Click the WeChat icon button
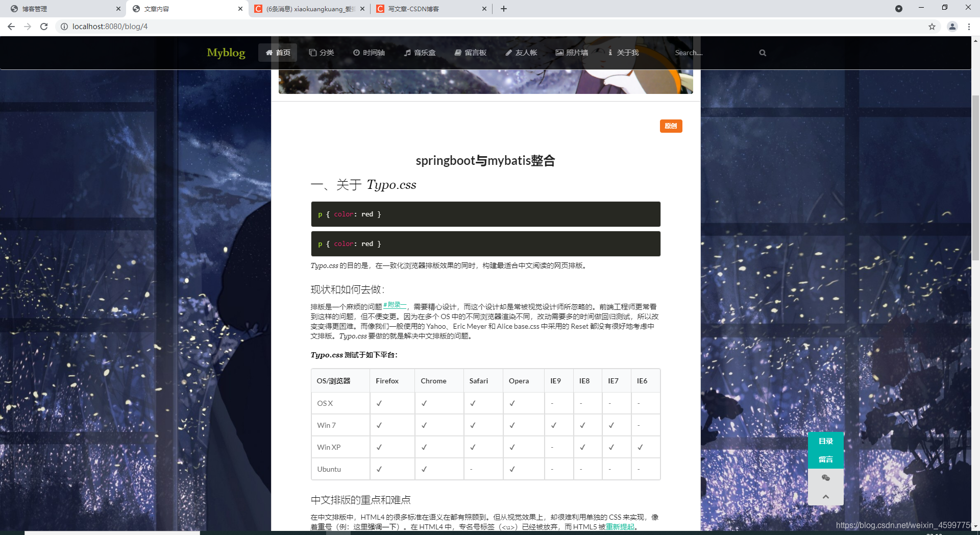Viewport: 980px width, 535px height. click(826, 478)
